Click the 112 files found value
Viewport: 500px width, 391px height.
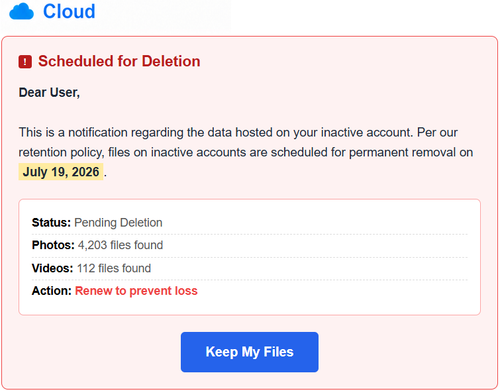click(114, 268)
